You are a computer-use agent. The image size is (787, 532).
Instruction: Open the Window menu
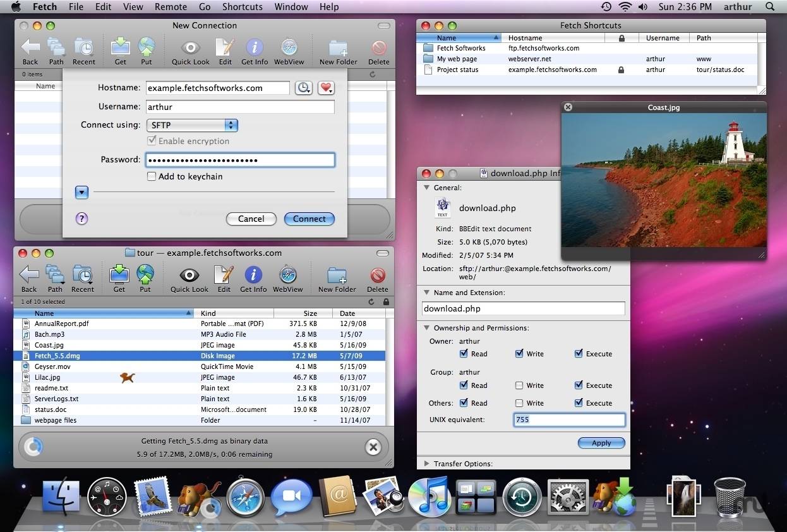(x=291, y=7)
